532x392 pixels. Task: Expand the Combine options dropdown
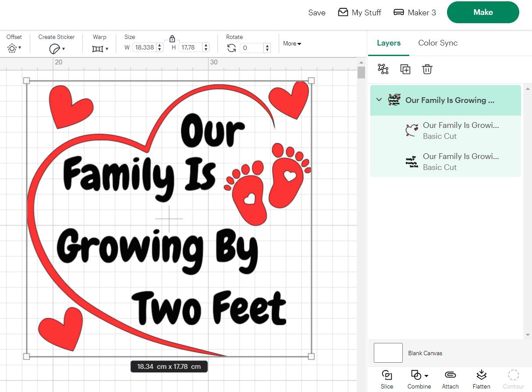point(425,375)
